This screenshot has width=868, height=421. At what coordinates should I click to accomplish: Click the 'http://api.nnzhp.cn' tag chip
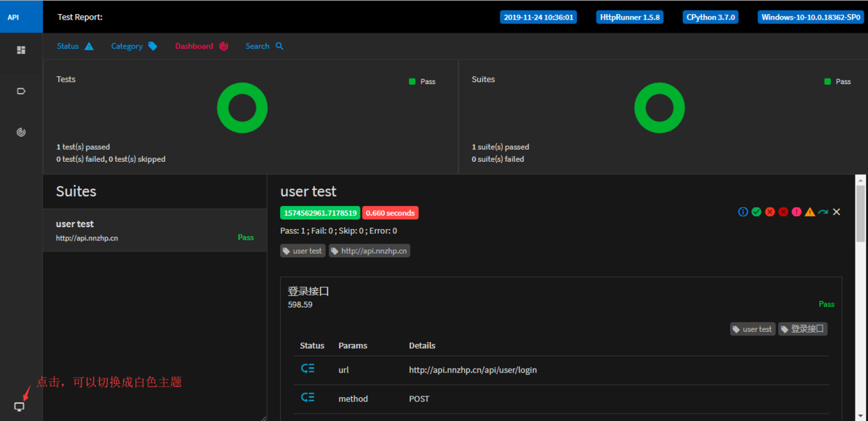(370, 251)
